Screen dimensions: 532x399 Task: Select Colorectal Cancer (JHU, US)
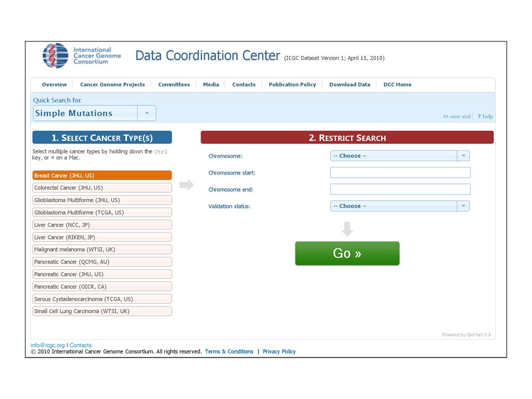pyautogui.click(x=102, y=188)
